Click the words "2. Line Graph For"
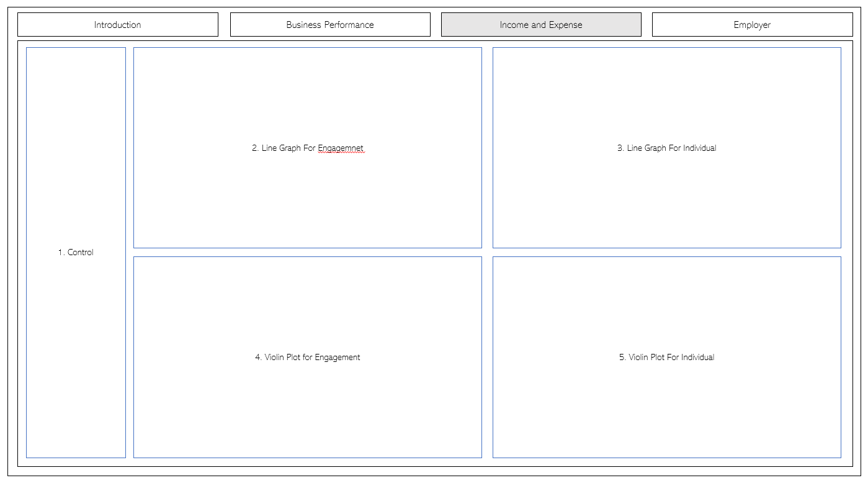The width and height of the screenshot is (868, 483). point(284,148)
